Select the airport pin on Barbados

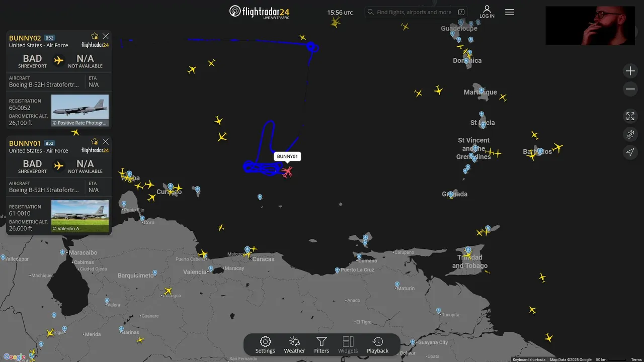[x=540, y=151]
